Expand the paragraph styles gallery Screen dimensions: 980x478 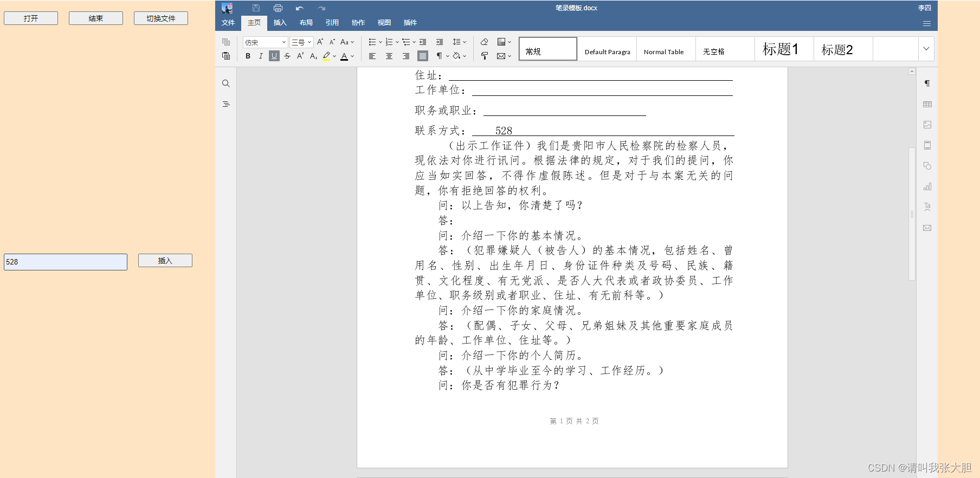point(926,49)
